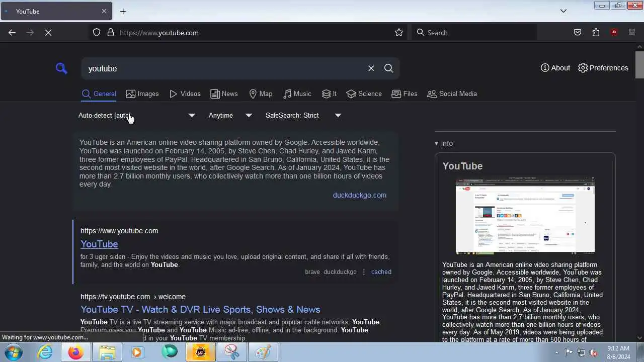
Task: Click the site padlock icon
Action: [111, 33]
